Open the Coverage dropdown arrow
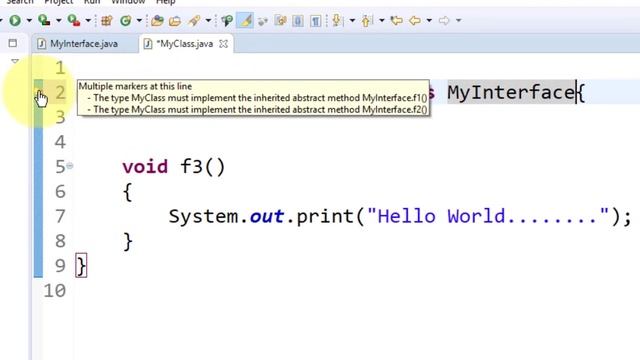 [58, 20]
